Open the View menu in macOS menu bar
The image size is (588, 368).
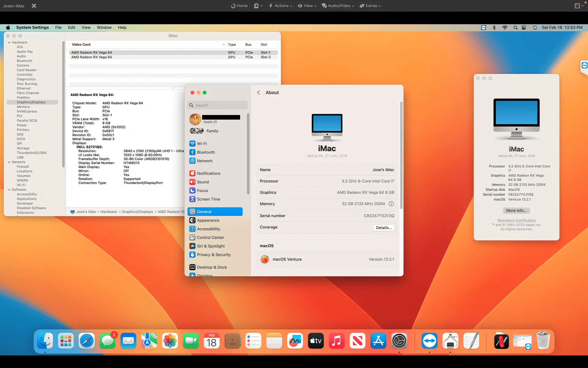point(86,28)
